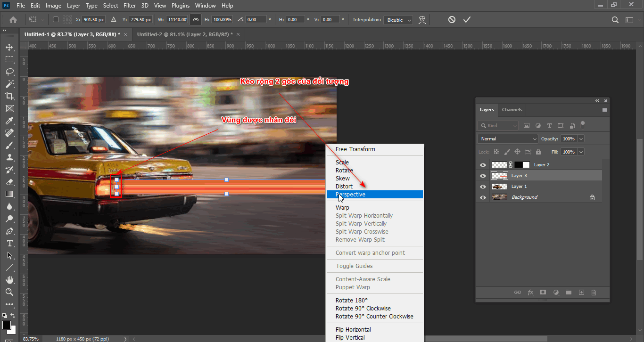The height and width of the screenshot is (342, 644).
Task: Hide Layer 2
Action: point(483,164)
